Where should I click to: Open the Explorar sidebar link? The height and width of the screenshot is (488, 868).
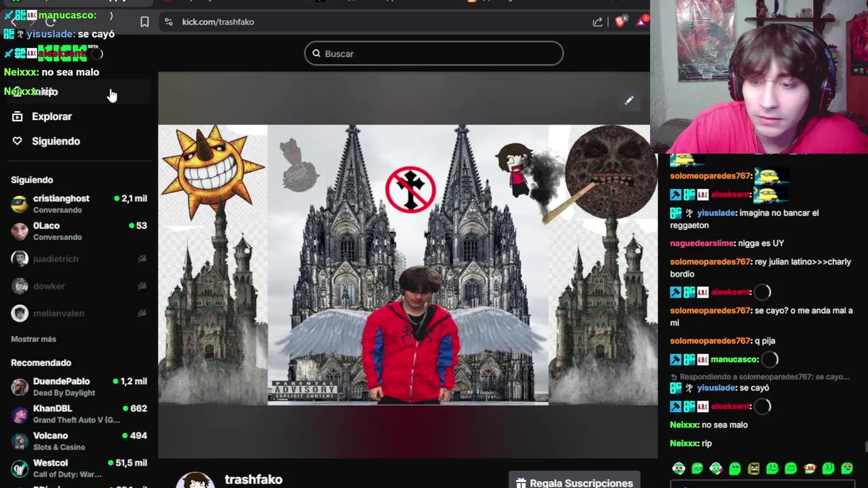point(52,117)
